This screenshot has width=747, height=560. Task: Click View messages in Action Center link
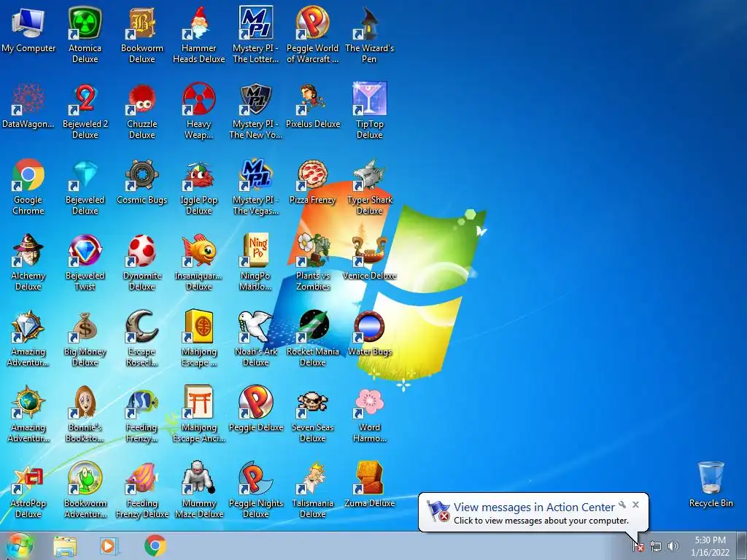point(534,507)
